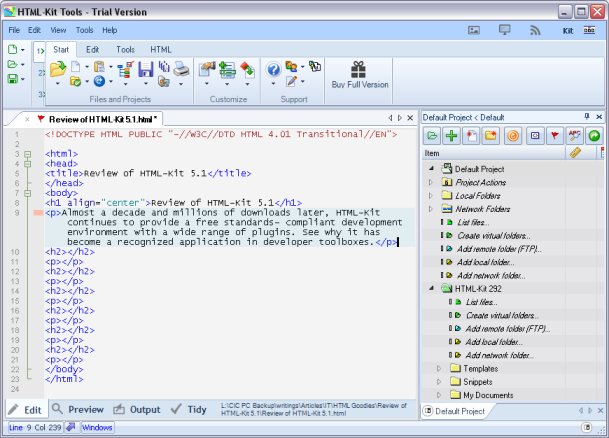Screen dimensions: 609x438
Task: Click Buy Full Version button
Action: coord(360,76)
